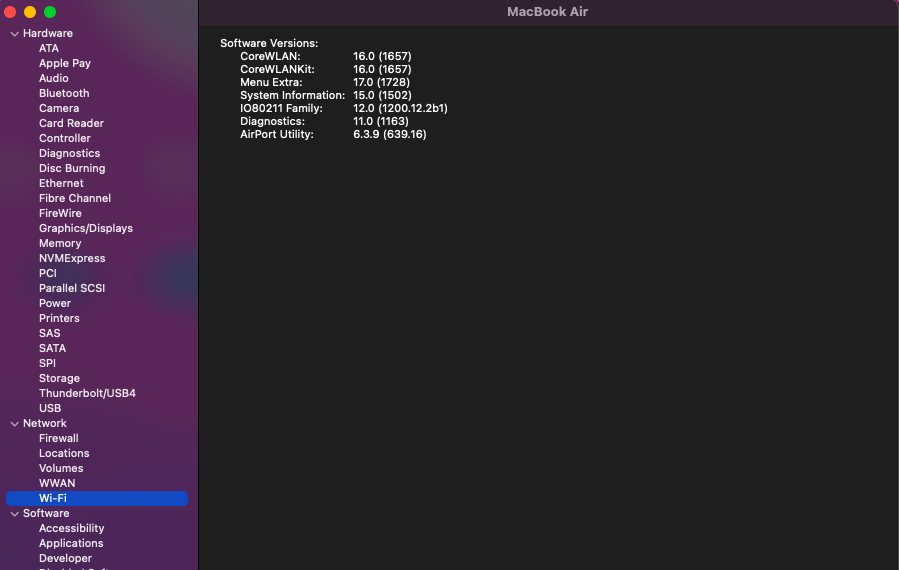This screenshot has width=899, height=570.
Task: Open the WWAN entry
Action: 57,483
